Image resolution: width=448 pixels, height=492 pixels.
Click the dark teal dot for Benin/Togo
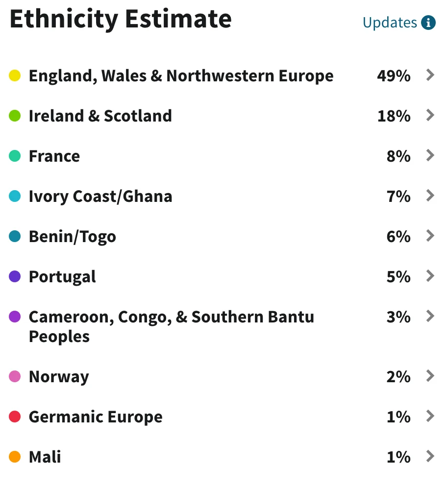15,235
